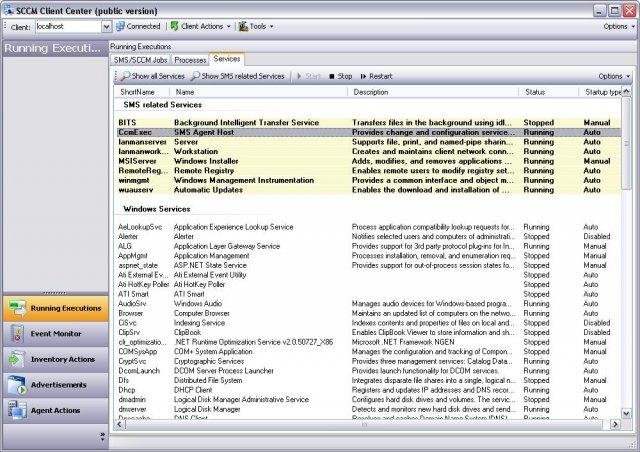Open the Event Monitor panel

point(56,334)
